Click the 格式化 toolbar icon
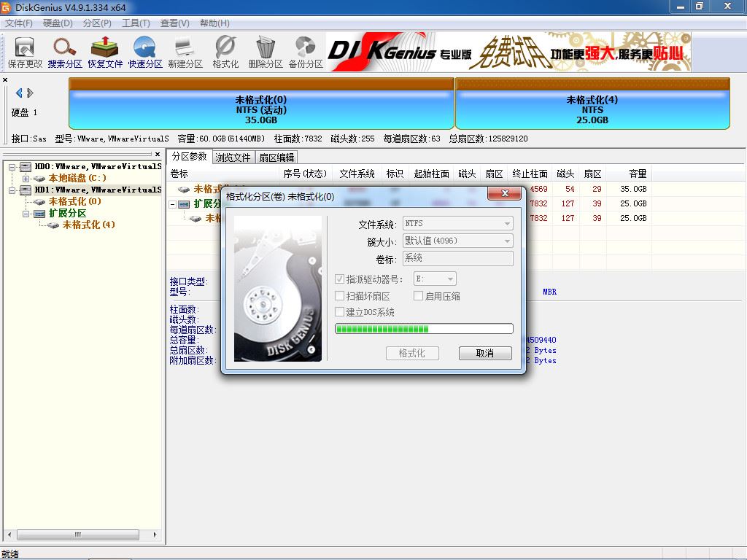747x560 pixels. (225, 52)
